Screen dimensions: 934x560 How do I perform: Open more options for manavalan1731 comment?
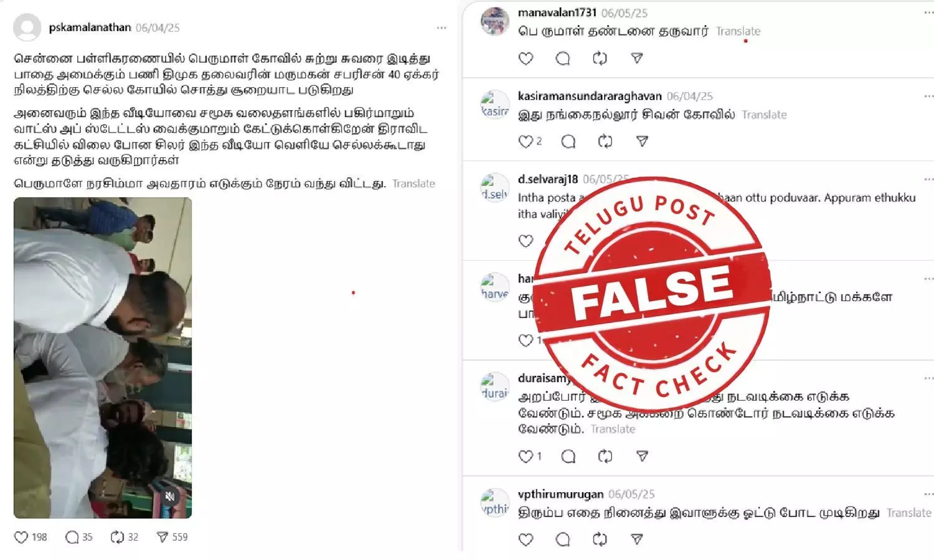point(928,13)
